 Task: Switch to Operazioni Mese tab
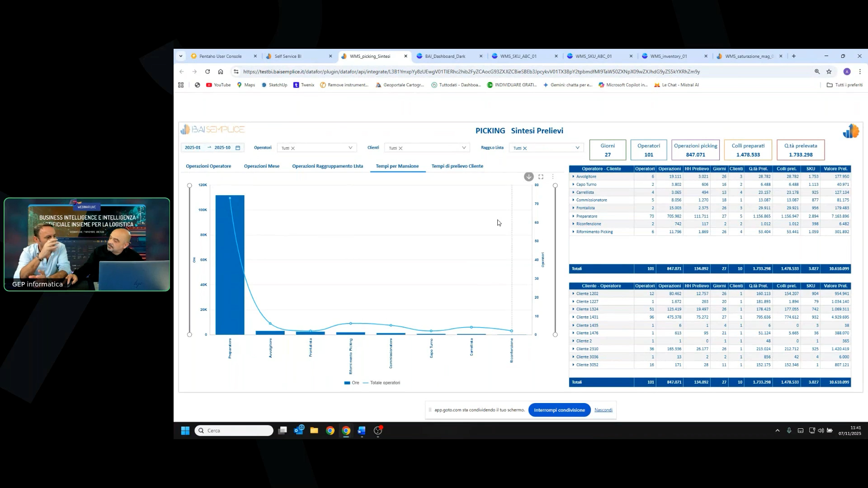[261, 166]
